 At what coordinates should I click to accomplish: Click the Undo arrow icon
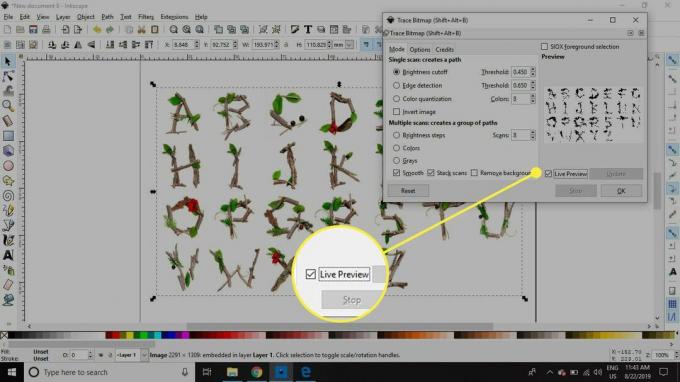97,29
